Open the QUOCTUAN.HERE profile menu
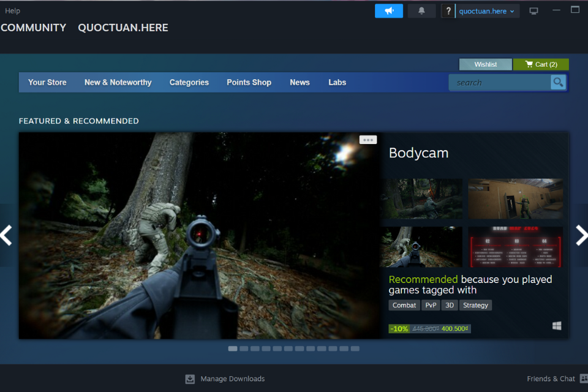588x392 pixels. point(123,28)
